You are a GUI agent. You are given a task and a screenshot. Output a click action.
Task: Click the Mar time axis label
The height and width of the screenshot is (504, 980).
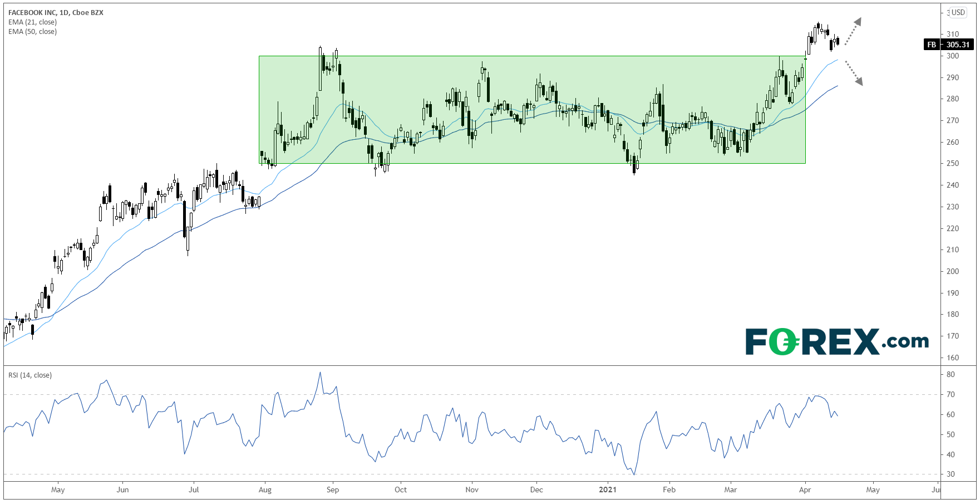pyautogui.click(x=730, y=490)
